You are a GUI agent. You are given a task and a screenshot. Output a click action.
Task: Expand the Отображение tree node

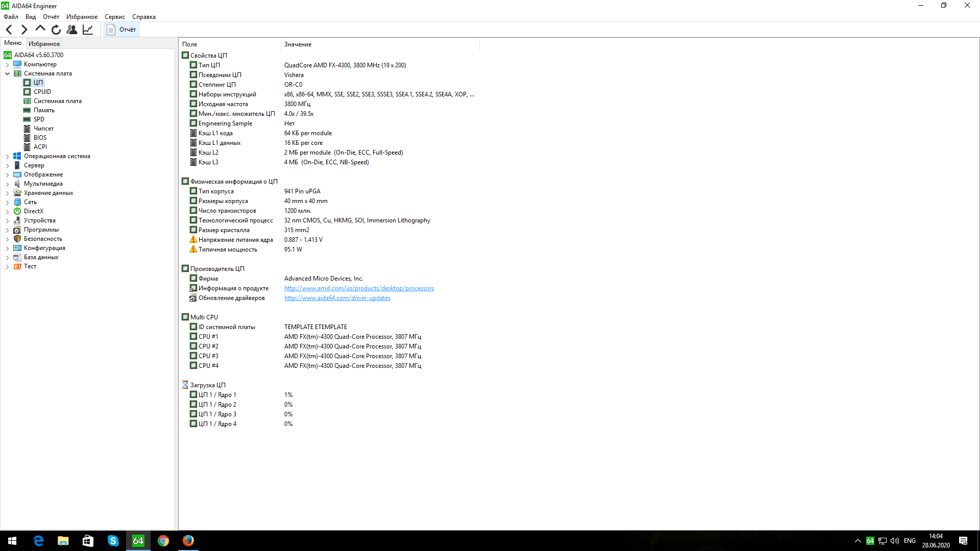tap(7, 174)
